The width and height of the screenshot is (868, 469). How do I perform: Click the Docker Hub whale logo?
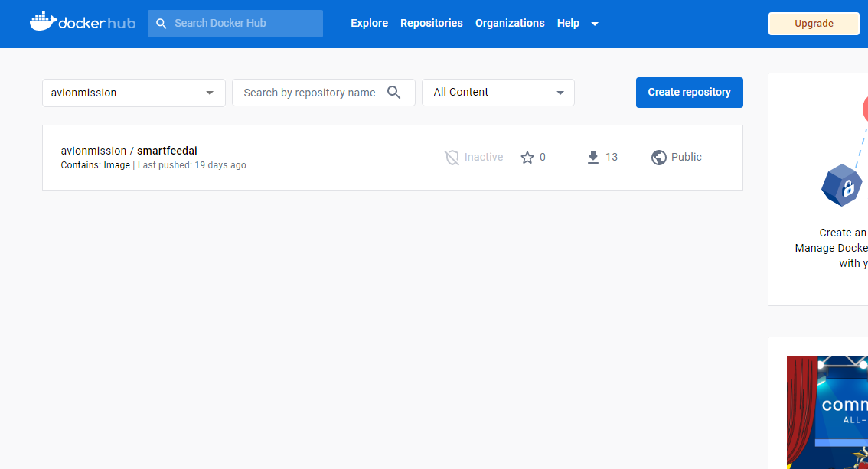click(43, 22)
